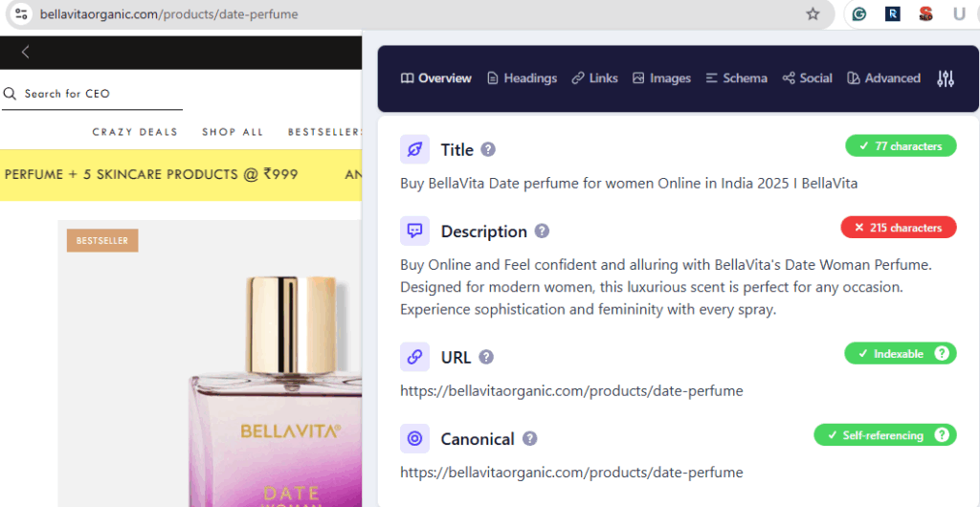Open the CRAZY DEALS menu link
980x507 pixels.
[x=135, y=132]
